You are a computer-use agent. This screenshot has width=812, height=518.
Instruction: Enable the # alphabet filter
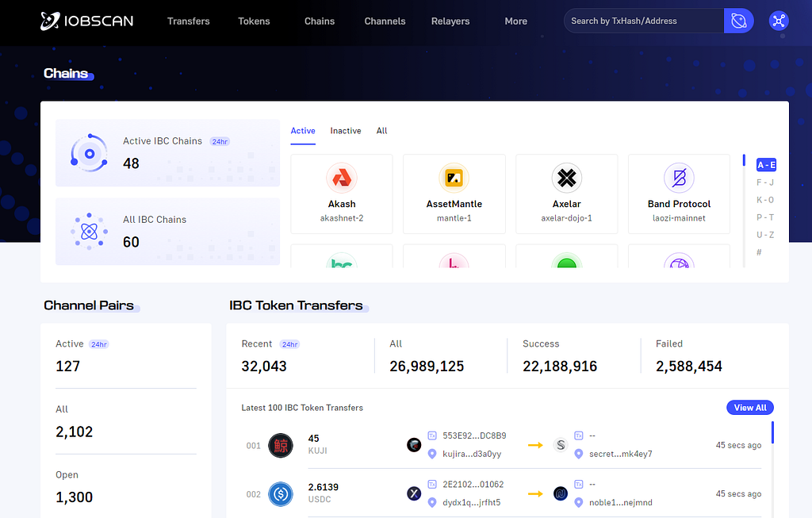[764, 251]
